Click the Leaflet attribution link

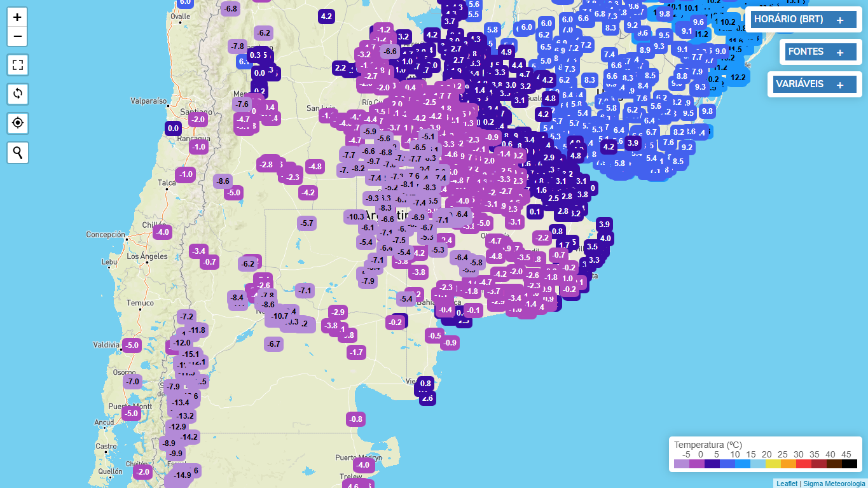pyautogui.click(x=787, y=484)
